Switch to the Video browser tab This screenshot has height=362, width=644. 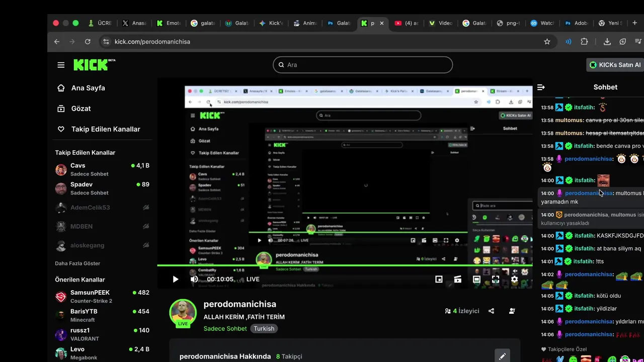441,23
